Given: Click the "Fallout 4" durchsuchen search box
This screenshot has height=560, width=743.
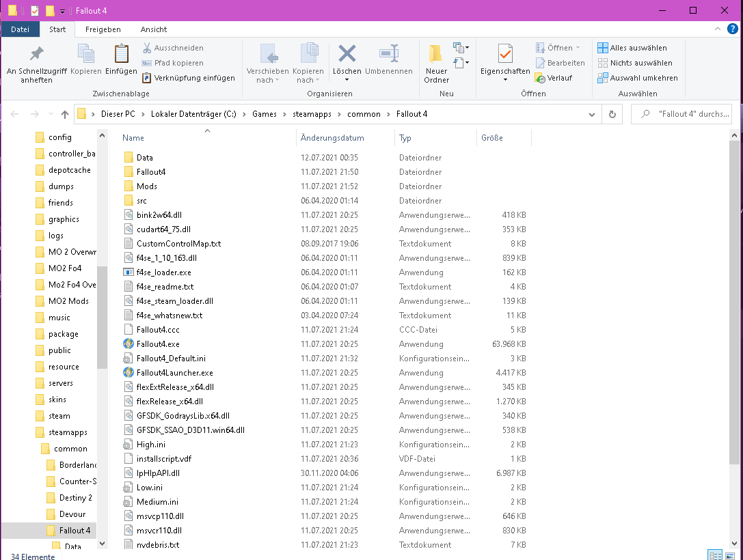Looking at the screenshot, I should [681, 114].
